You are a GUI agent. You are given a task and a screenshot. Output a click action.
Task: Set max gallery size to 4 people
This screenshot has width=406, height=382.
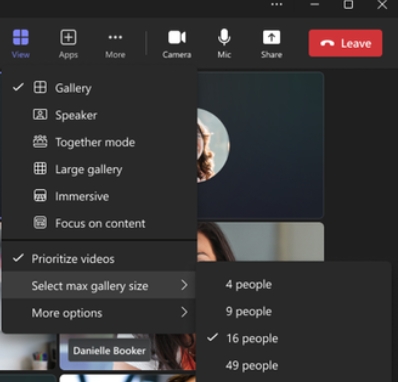pos(293,284)
